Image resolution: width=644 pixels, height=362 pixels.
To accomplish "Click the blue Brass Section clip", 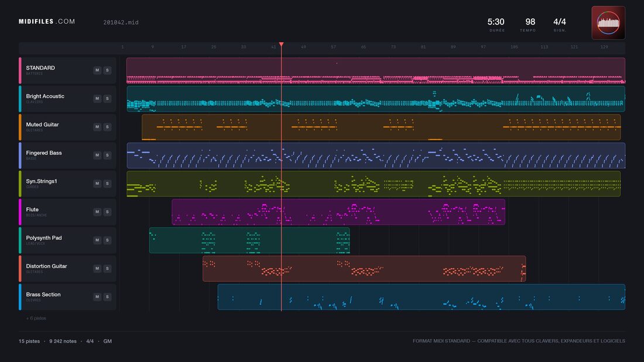I will (x=422, y=297).
